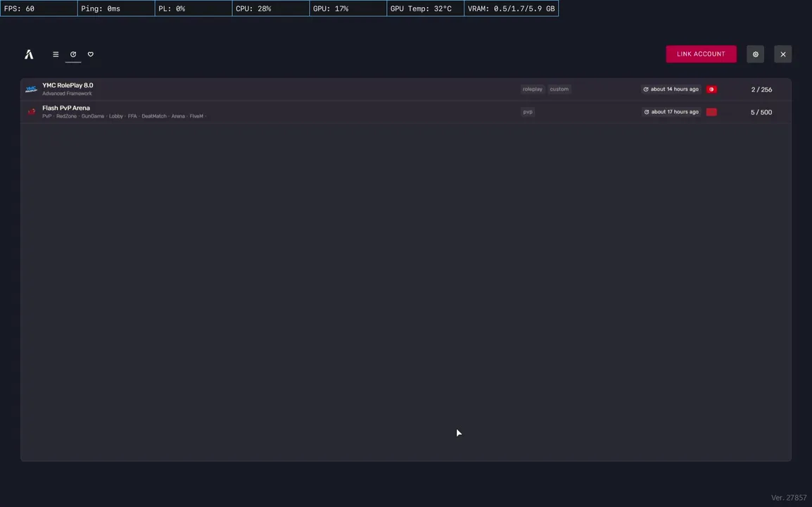Close the FiveM menu
The image size is (812, 507).
(783, 54)
